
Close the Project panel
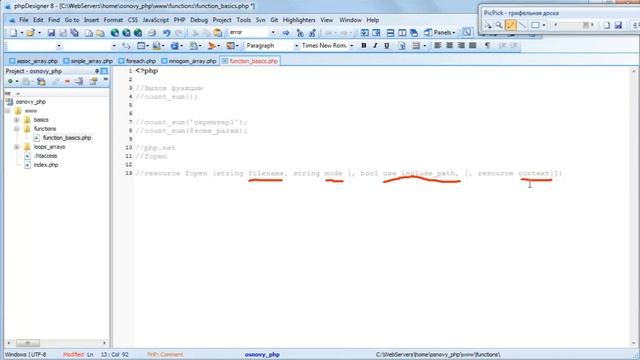(104, 71)
